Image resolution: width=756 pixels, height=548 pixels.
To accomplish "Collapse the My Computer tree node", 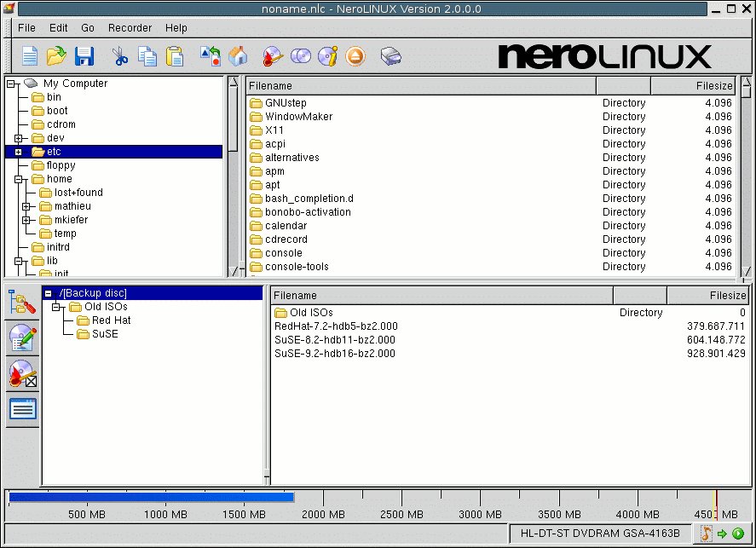I will [11, 84].
